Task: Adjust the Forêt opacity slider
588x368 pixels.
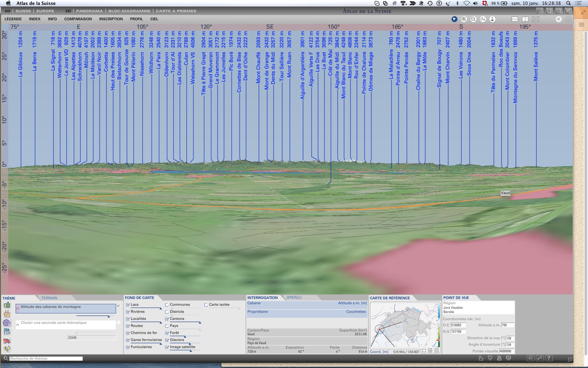Action: click(x=185, y=337)
